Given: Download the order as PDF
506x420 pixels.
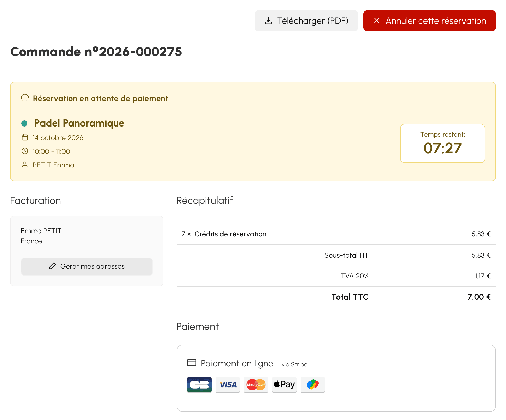Looking at the screenshot, I should [306, 21].
